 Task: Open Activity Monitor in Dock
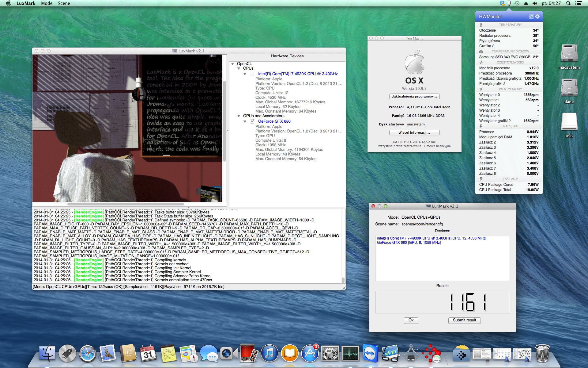[x=350, y=353]
